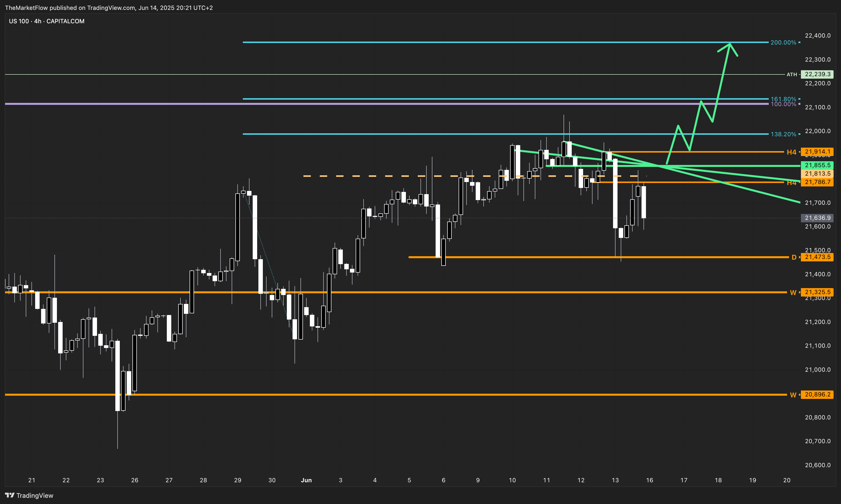The width and height of the screenshot is (841, 504).
Task: Click the purple 100.00% level label
Action: 783,104
